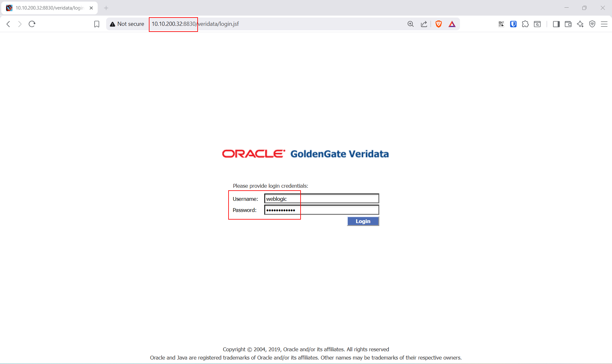Open the Brave Rewards triangle icon

[452, 24]
